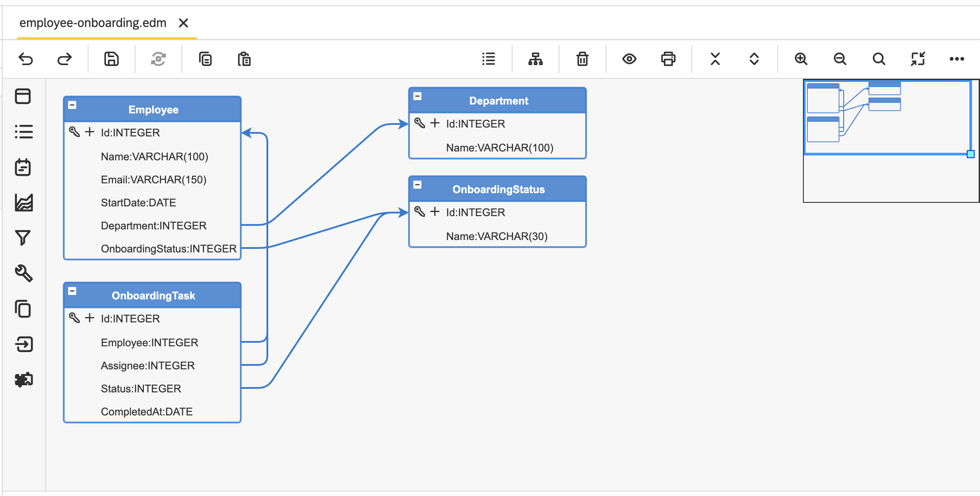Click the minimap viewport resize handle
The width and height of the screenshot is (980, 496).
pos(970,154)
